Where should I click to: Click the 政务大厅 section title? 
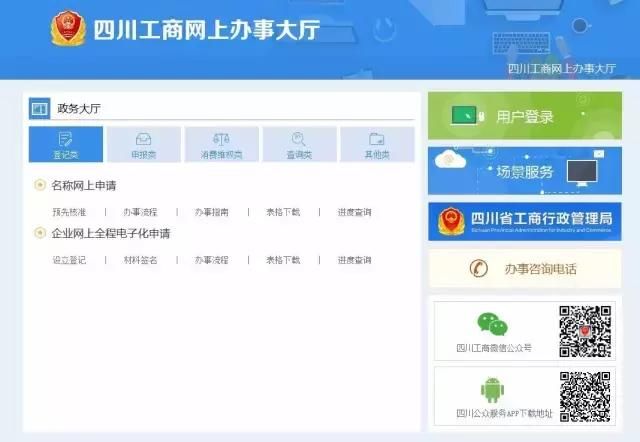tap(79, 109)
